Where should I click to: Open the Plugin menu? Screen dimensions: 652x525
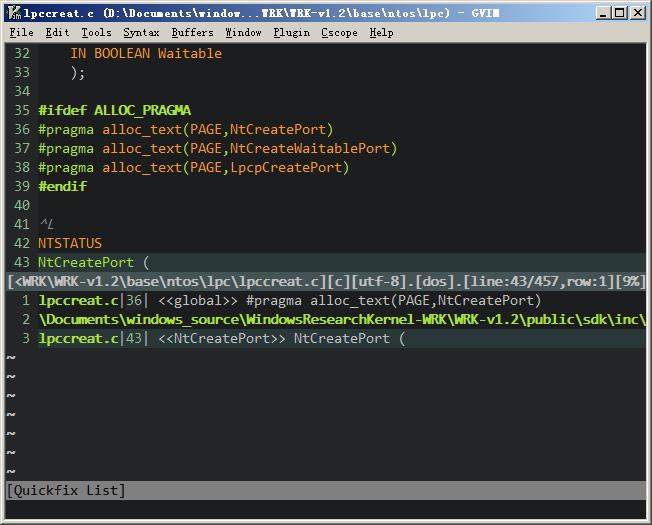pyautogui.click(x=291, y=32)
